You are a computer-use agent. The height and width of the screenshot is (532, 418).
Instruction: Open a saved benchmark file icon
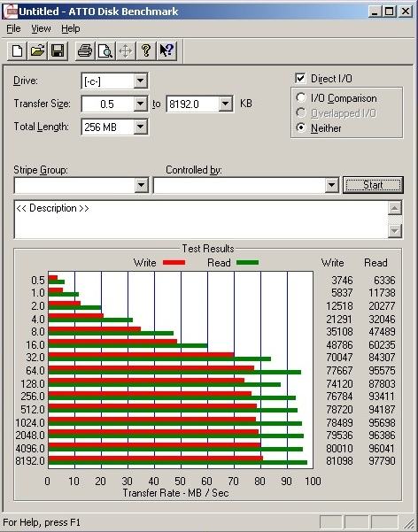[x=37, y=51]
